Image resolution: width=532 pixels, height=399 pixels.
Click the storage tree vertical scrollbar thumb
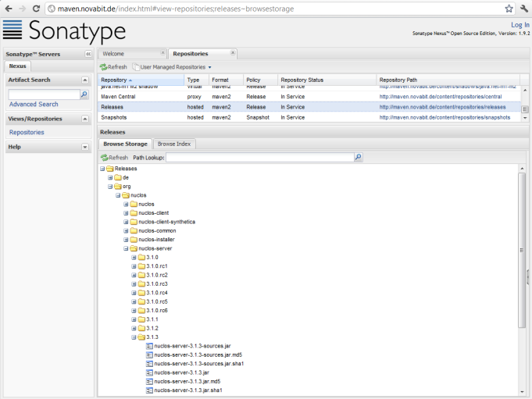click(522, 250)
